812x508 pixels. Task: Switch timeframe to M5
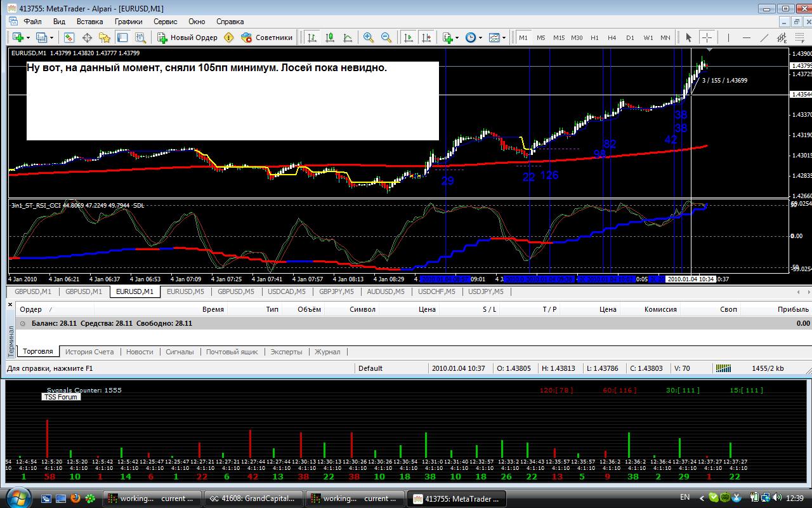click(x=541, y=37)
